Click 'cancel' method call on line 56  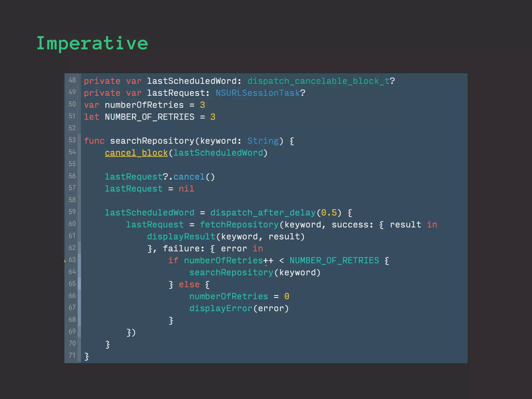tap(189, 177)
